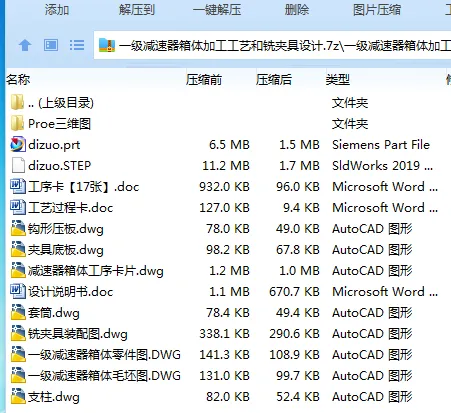The height and width of the screenshot is (413, 451).
Task: Click the 删除 toolbar button
Action: click(297, 10)
